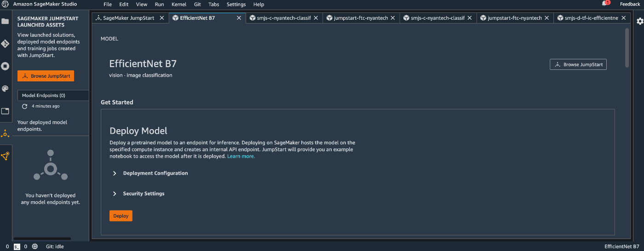Open the File menu
Image resolution: width=644 pixels, height=251 pixels.
pos(108,4)
